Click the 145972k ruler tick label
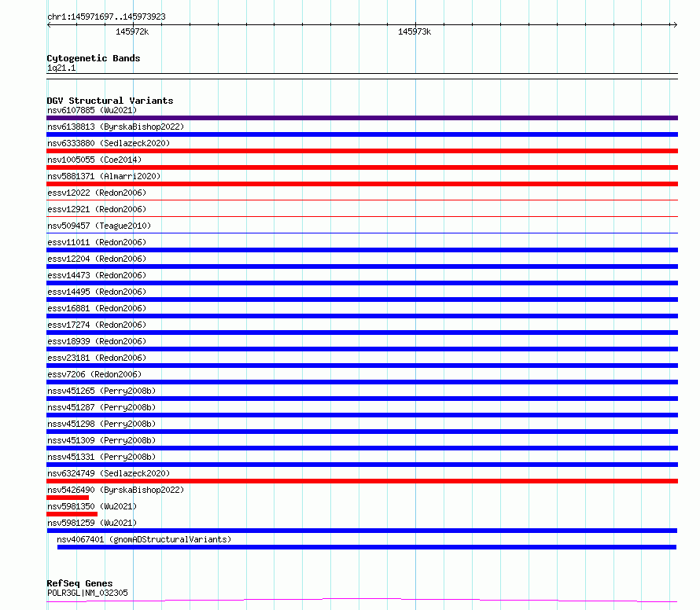Screen dimensions: 700x610 (x=132, y=31)
